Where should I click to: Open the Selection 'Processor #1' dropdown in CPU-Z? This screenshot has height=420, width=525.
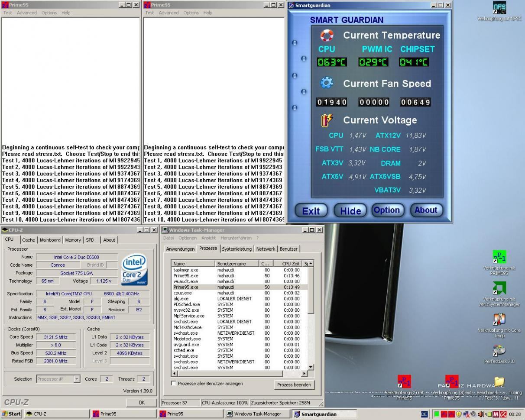point(77,379)
